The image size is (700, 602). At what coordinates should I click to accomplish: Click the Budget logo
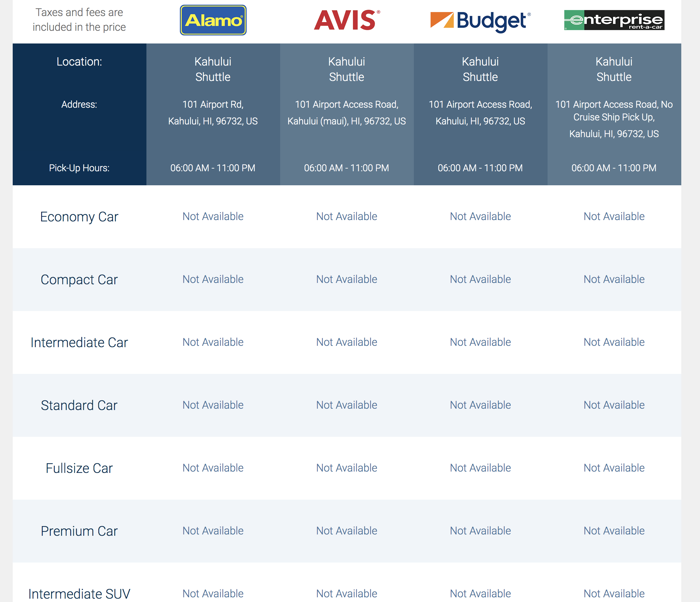(480, 21)
